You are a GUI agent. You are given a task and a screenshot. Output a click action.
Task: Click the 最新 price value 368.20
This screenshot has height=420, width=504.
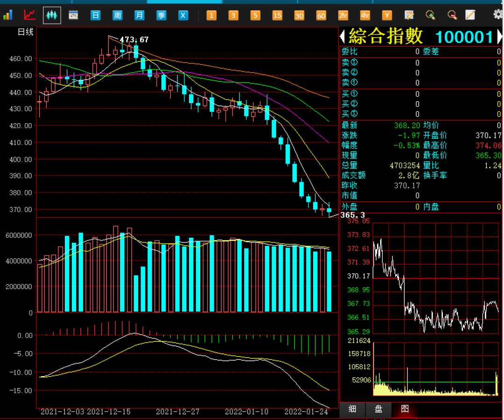click(x=407, y=125)
